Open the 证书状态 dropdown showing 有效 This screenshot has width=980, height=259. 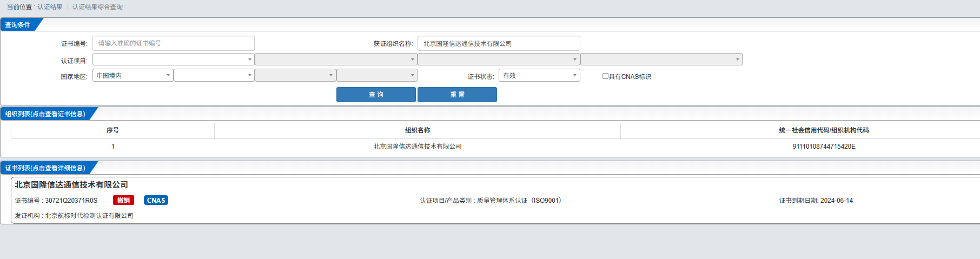click(x=539, y=75)
